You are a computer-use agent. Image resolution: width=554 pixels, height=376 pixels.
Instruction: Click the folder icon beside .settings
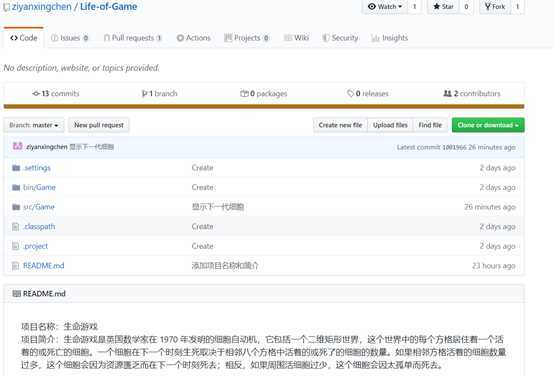16,168
